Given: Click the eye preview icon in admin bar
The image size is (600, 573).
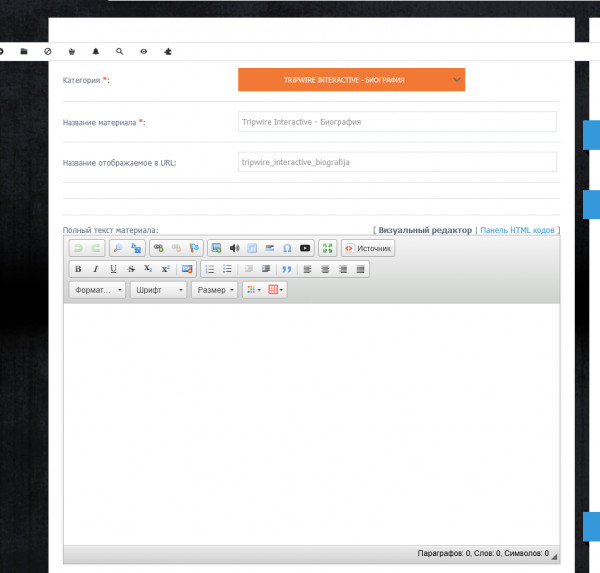Looking at the screenshot, I should 143,51.
